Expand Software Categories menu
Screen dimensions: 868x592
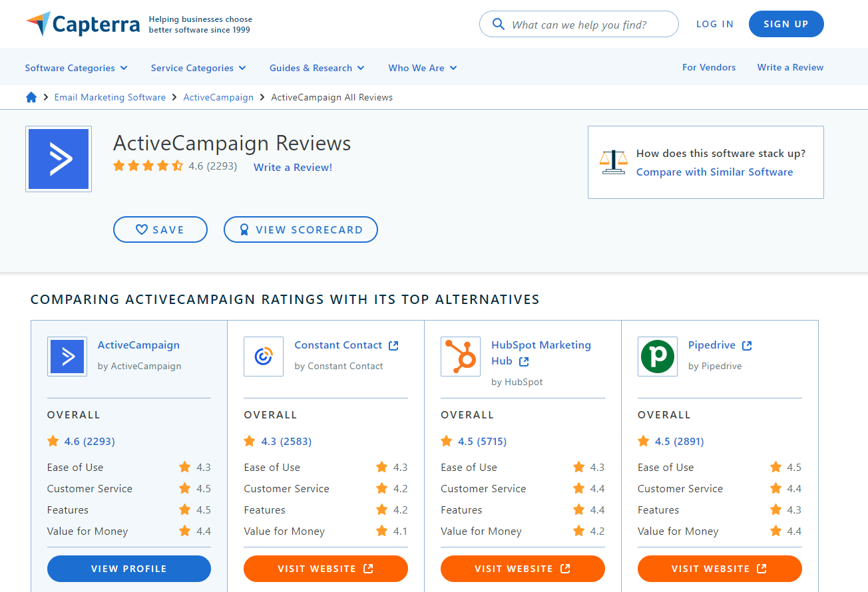point(77,68)
